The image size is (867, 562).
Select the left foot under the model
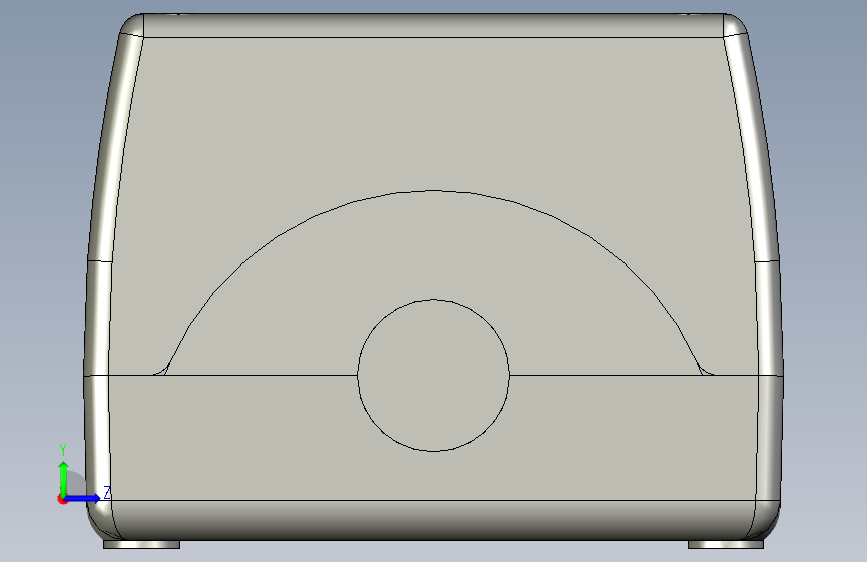142,545
